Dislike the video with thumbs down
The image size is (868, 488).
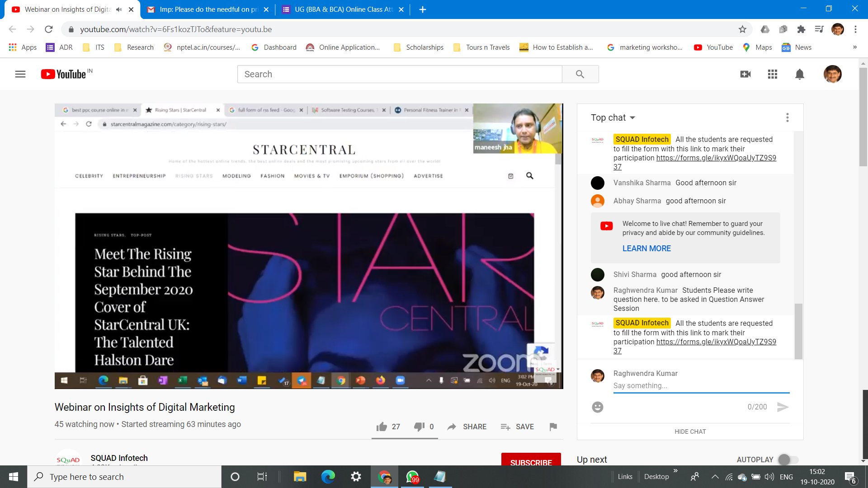coord(419,427)
